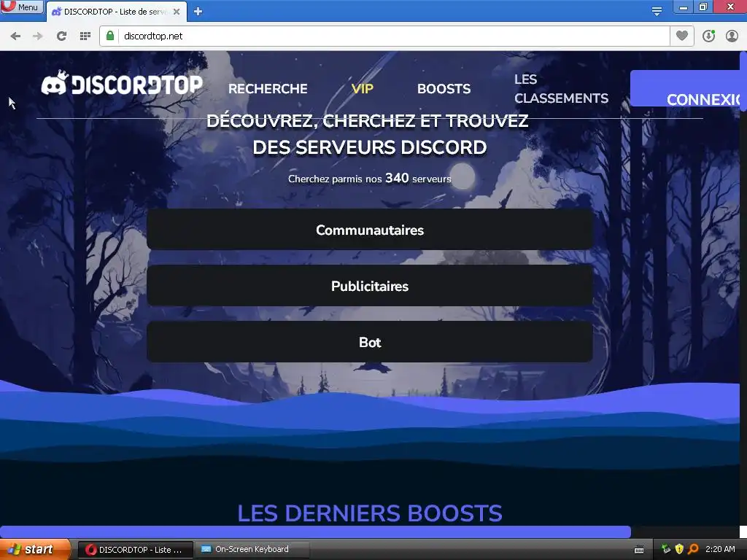Image resolution: width=747 pixels, height=560 pixels.
Task: Open the Windows start menu
Action: [34, 549]
